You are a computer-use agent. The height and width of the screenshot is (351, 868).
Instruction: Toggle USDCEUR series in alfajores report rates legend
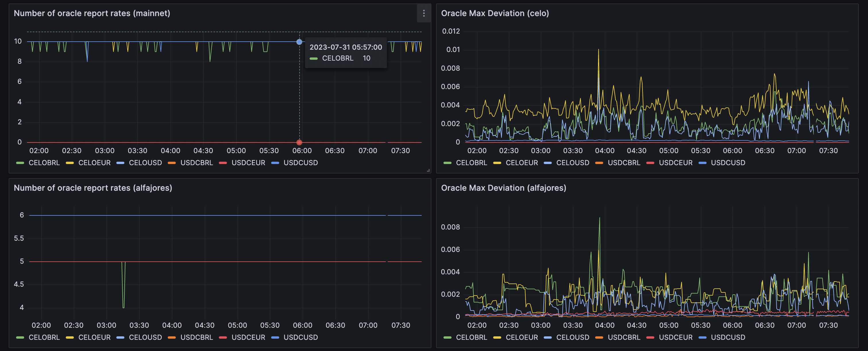click(248, 337)
